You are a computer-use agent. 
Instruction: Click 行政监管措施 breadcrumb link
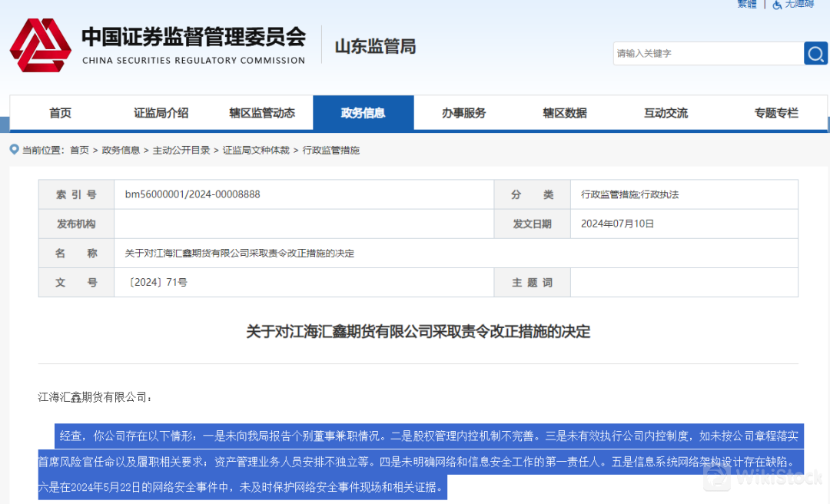[331, 151]
